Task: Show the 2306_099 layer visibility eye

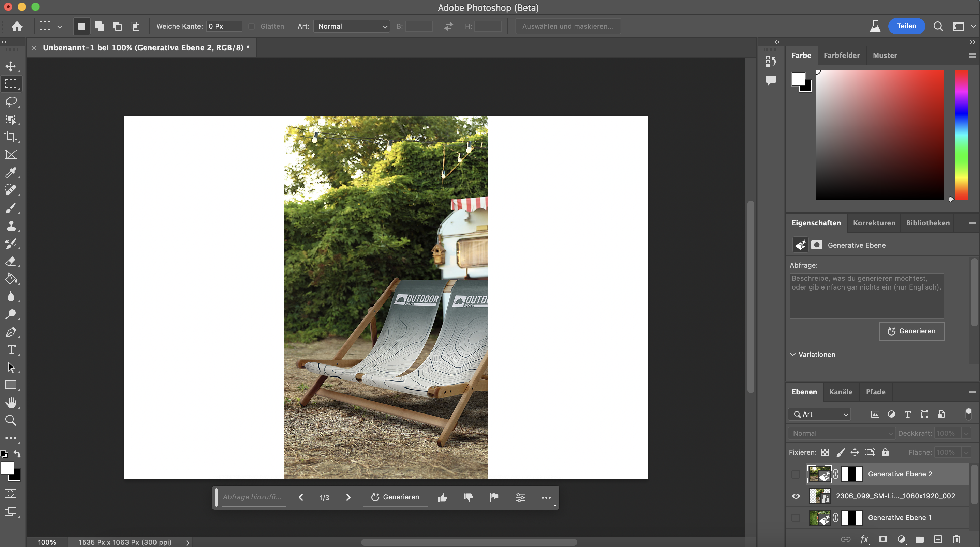Action: click(x=796, y=496)
